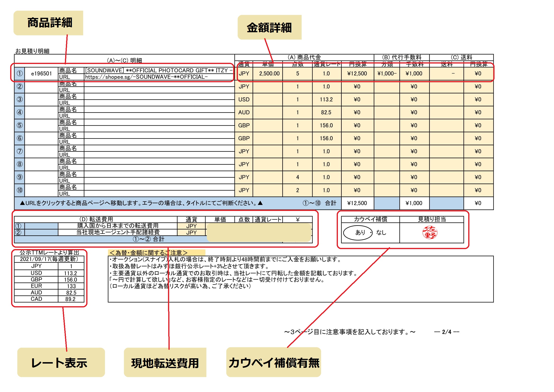Click the ～3ページ目に注意事項 footer note
Screen dimensions: 554x392
click(350, 332)
